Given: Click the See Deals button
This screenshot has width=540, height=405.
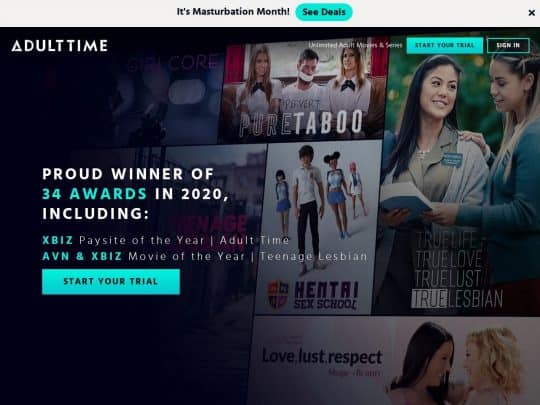Looking at the screenshot, I should [324, 12].
